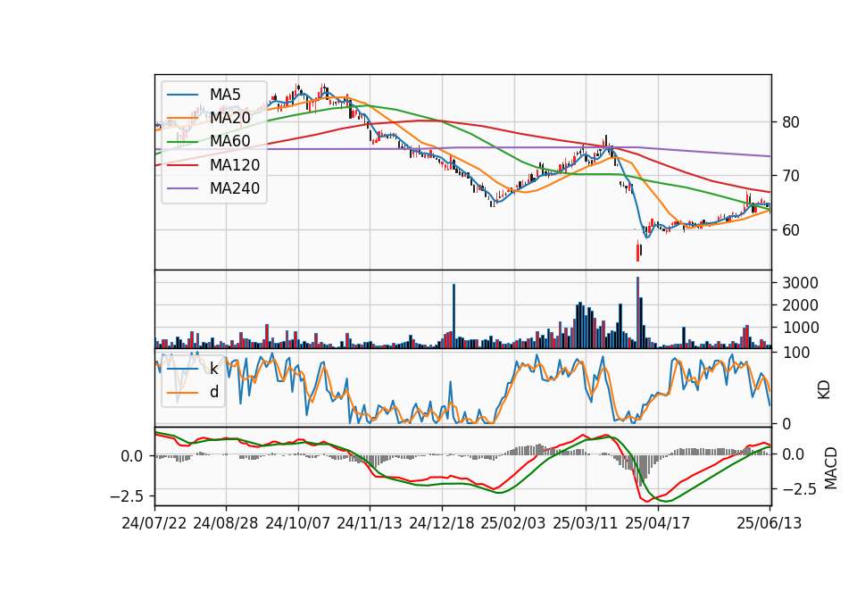Click the KD axis value 0
This screenshot has width=857, height=616.
786,423
